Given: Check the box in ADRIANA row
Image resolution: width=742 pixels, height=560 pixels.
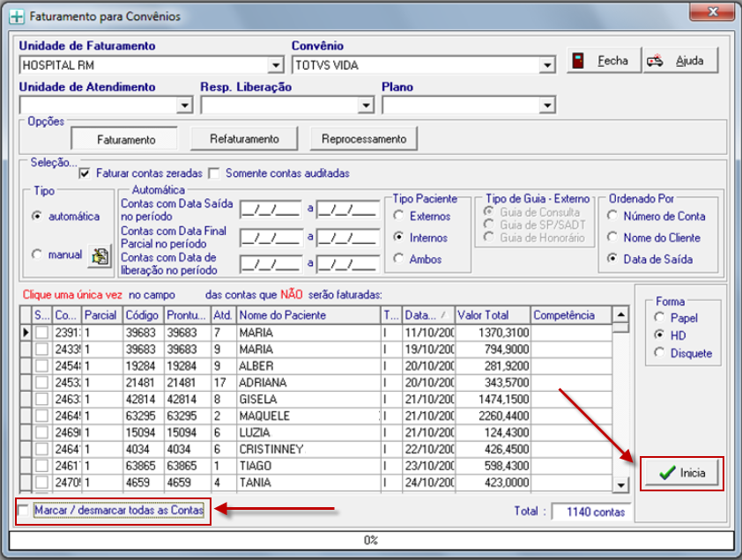Looking at the screenshot, I should [41, 383].
